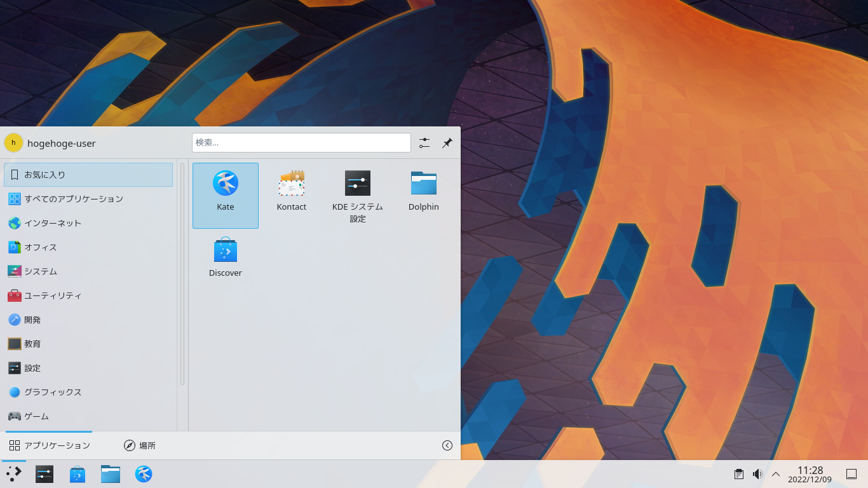Open Discover software center in favorites

point(226,261)
